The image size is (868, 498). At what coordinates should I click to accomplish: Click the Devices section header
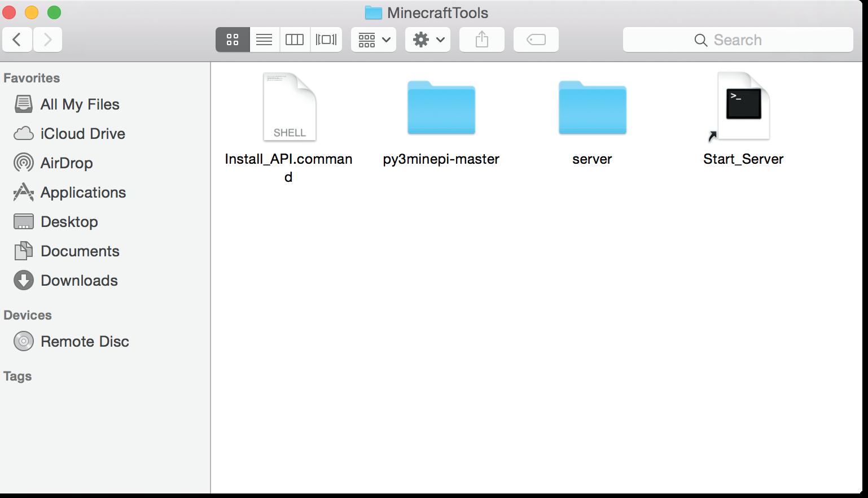pos(28,315)
